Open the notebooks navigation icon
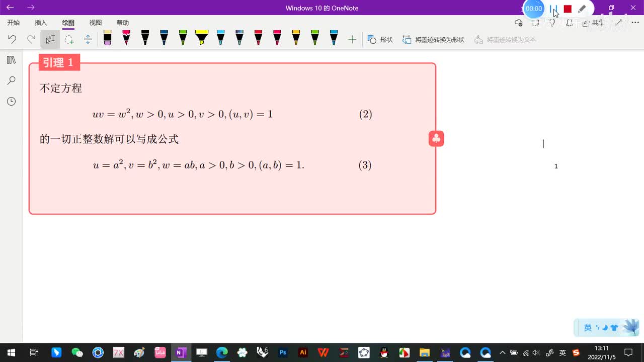 point(11,60)
